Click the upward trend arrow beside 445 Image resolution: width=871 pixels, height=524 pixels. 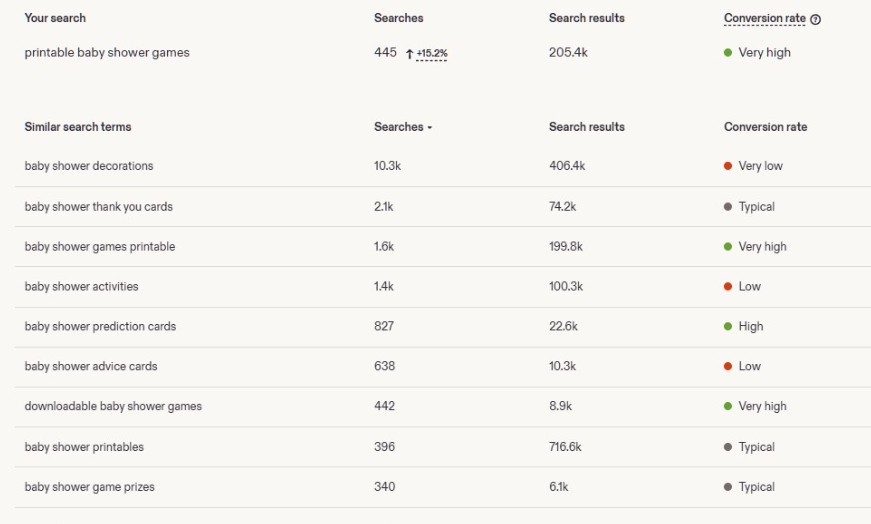[409, 54]
